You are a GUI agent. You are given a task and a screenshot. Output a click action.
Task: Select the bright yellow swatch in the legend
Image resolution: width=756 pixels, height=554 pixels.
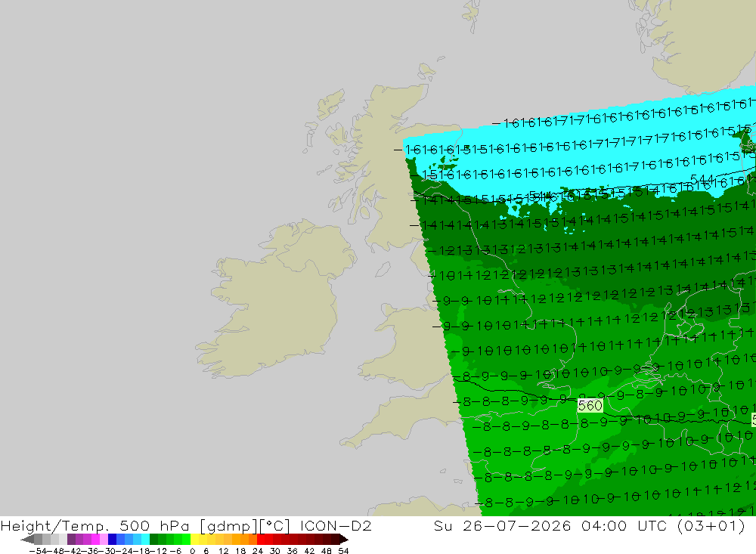tap(195, 540)
